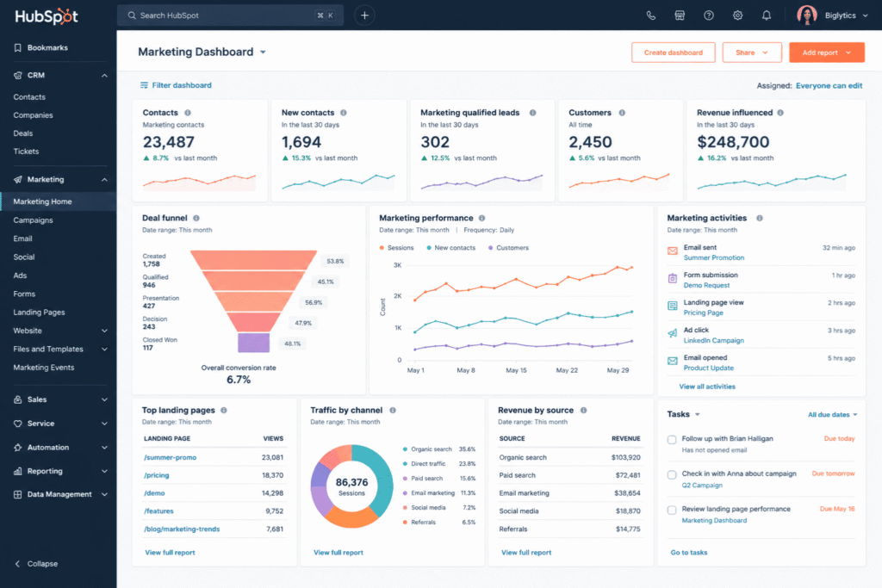Viewport: 882px width, 588px height.
Task: Click the Bookmarks icon in sidebar
Action: coord(17,48)
